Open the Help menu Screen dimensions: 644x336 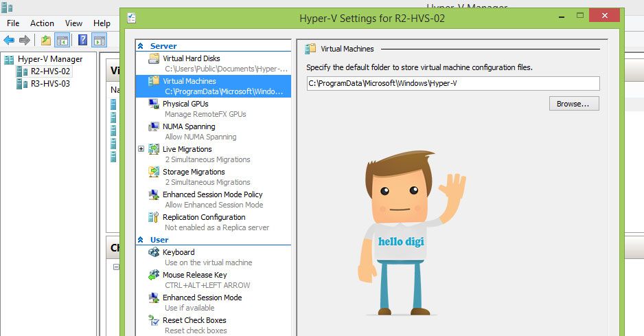click(x=102, y=23)
